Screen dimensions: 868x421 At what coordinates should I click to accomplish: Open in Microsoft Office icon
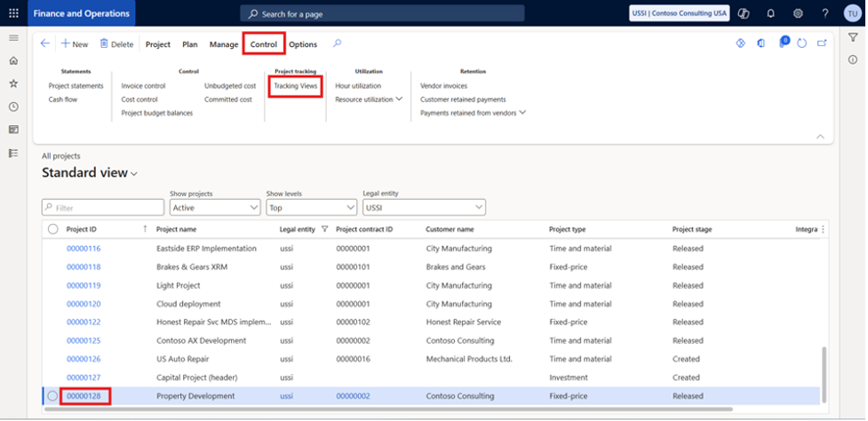click(x=761, y=44)
